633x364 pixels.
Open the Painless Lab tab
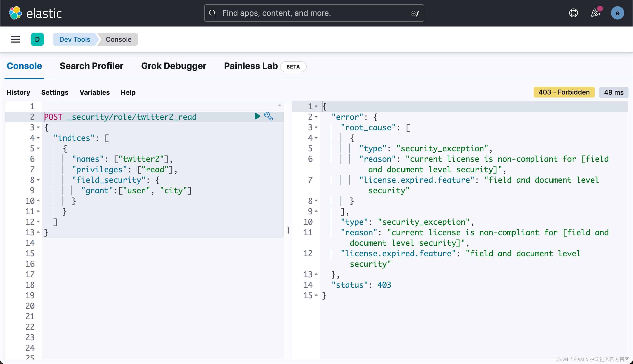point(251,66)
